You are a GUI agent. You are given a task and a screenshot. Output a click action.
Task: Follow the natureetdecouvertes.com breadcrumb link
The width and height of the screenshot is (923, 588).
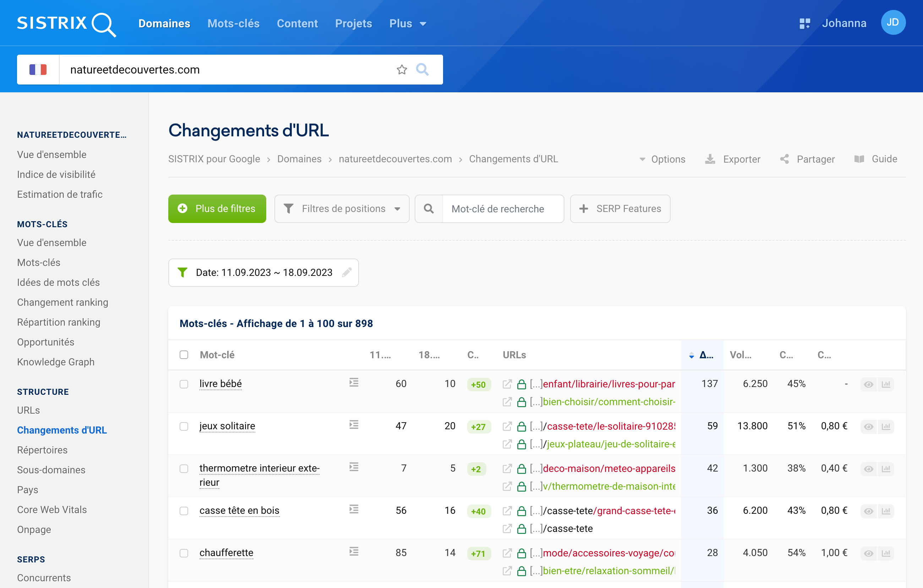[x=395, y=159]
